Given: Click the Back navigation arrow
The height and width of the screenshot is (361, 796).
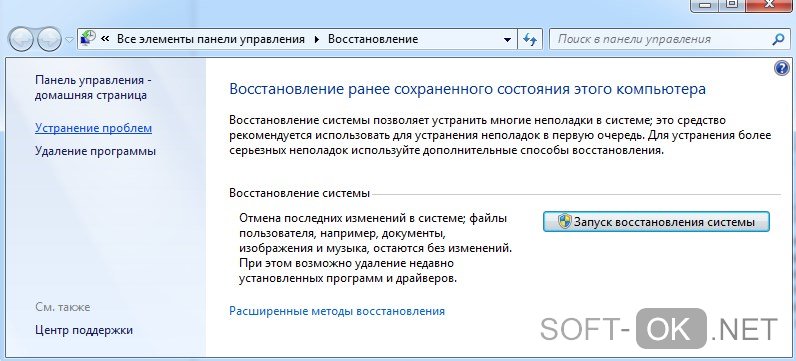Looking at the screenshot, I should (22, 40).
